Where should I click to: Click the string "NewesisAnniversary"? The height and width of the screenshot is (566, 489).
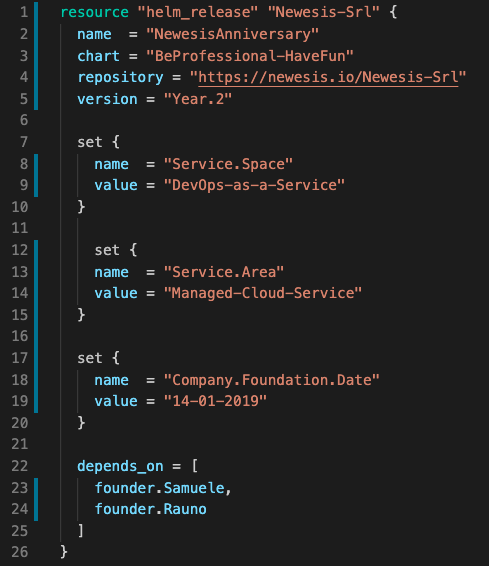pos(232,34)
